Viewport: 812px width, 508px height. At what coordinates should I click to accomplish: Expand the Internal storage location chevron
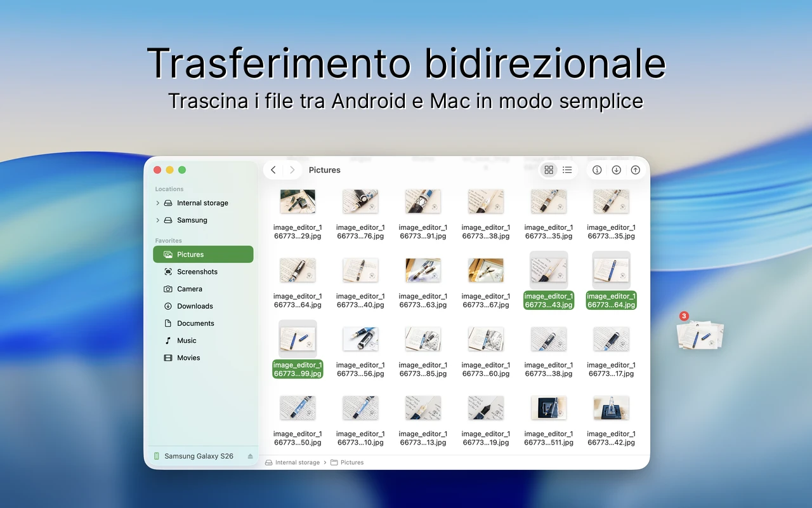157,203
